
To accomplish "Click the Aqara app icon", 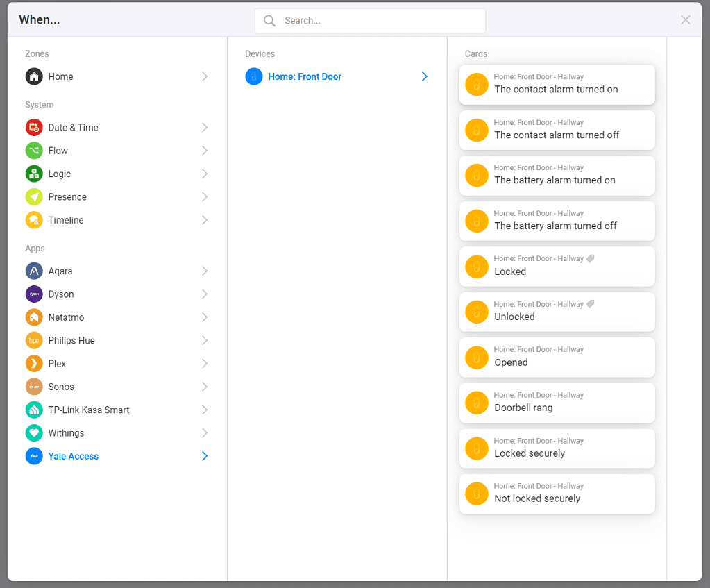I will [34, 271].
